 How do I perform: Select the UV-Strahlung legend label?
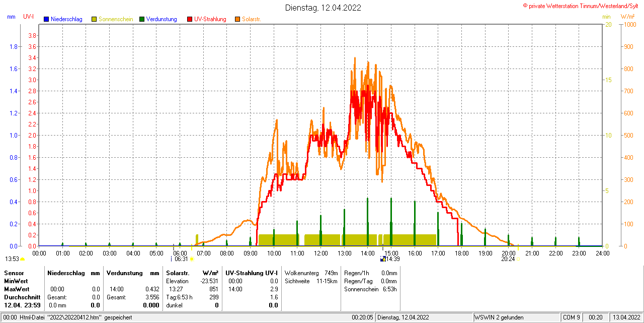click(x=210, y=19)
